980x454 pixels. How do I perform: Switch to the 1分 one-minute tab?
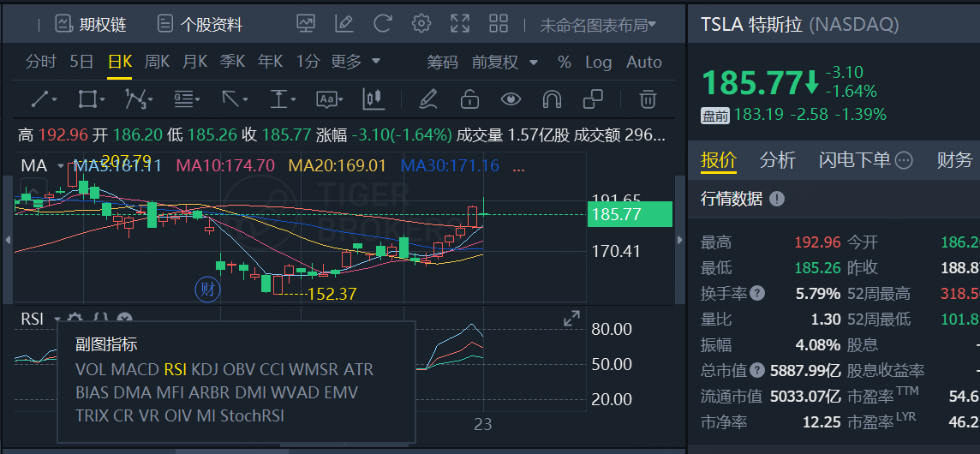pyautogui.click(x=308, y=62)
